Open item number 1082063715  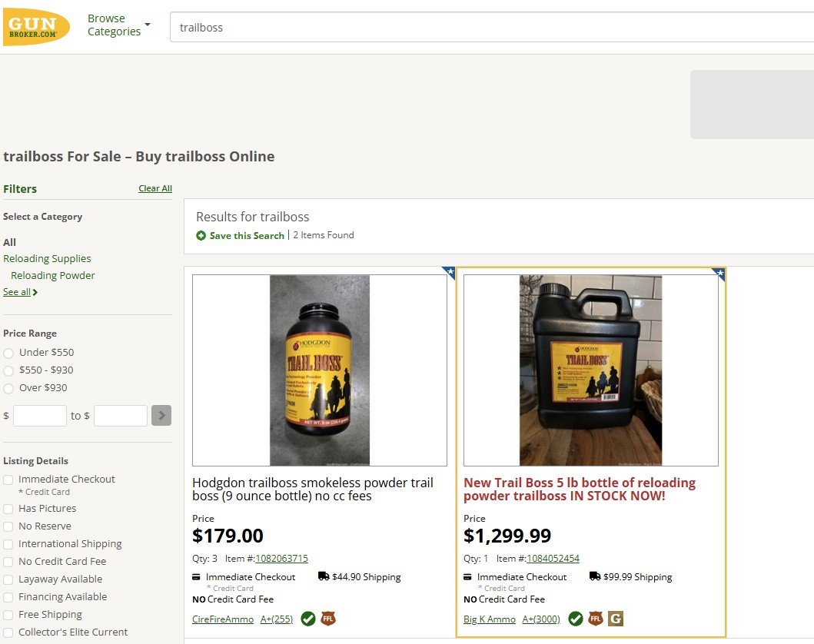[281, 559]
